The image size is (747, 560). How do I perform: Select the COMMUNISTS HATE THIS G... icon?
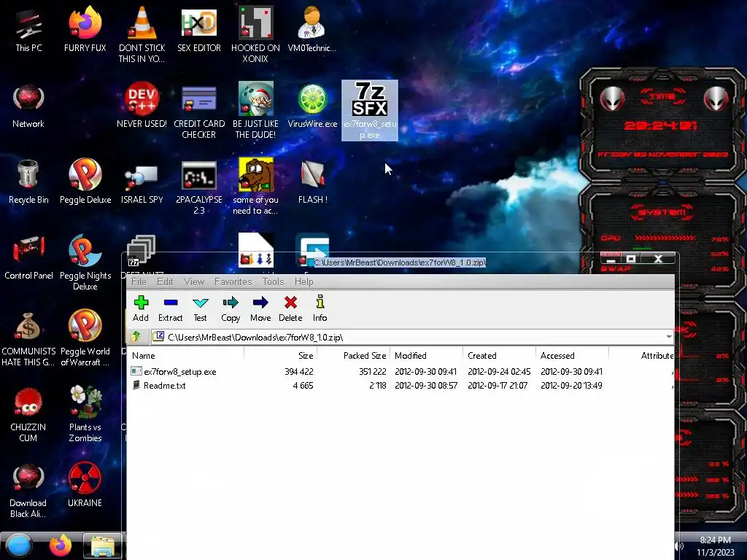click(x=28, y=338)
